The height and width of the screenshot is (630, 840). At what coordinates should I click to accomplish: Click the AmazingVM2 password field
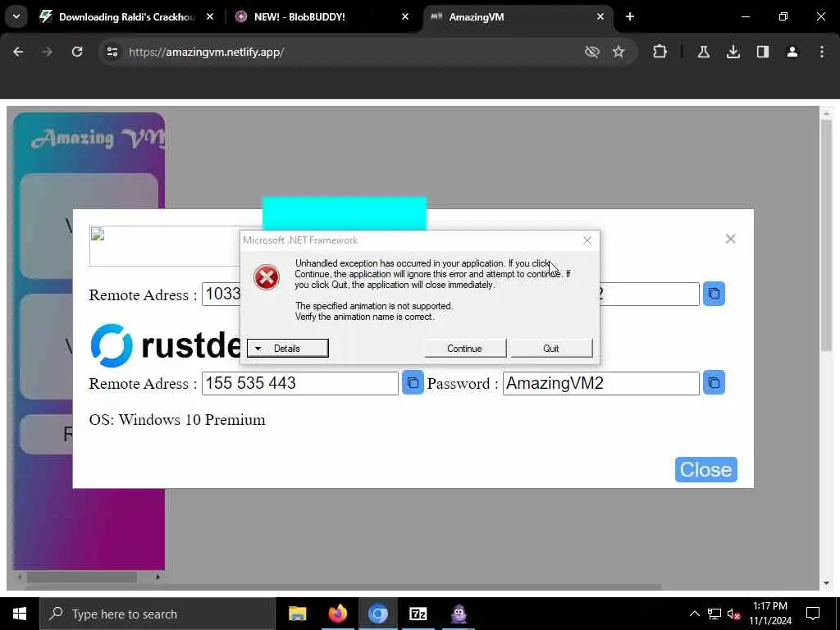point(601,383)
